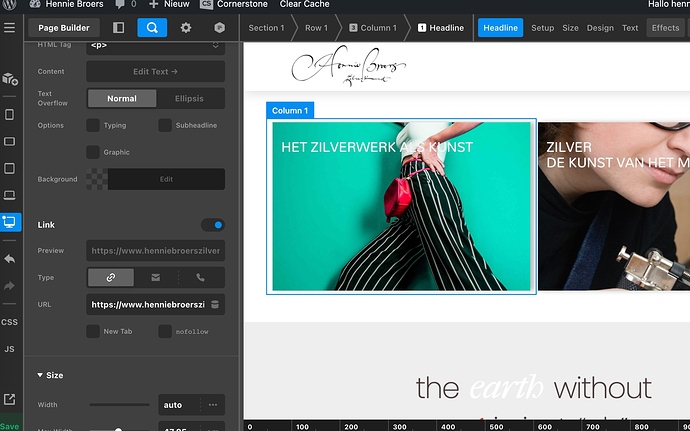Go to Column 1 in breadcrumb
Screen dimensions: 690x431
pyautogui.click(x=373, y=28)
